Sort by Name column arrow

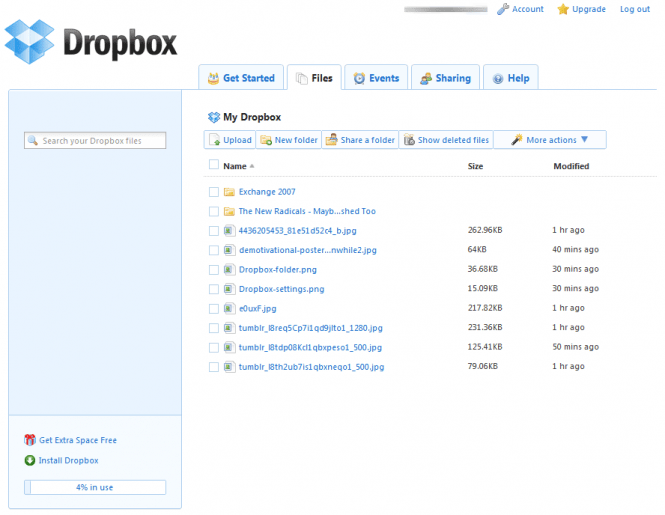[252, 166]
